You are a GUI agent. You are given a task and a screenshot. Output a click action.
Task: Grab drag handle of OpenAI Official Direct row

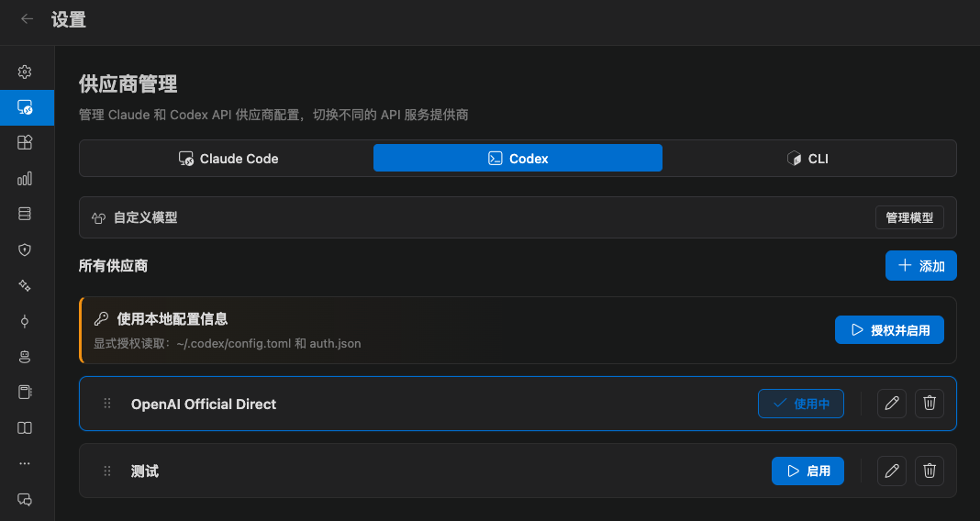coord(106,404)
